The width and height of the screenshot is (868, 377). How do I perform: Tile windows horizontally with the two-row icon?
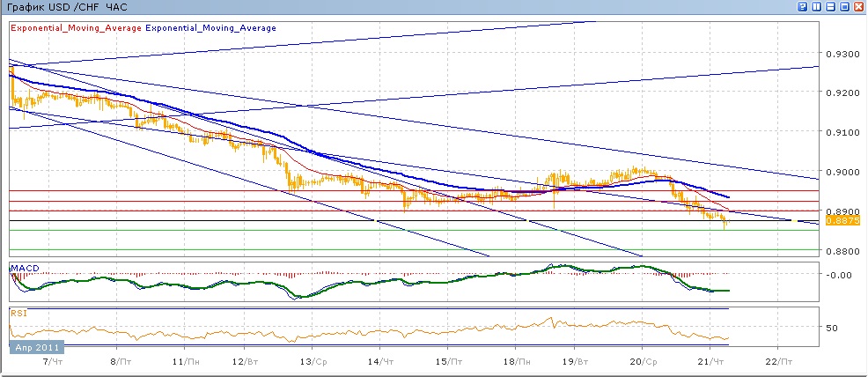tap(830, 7)
